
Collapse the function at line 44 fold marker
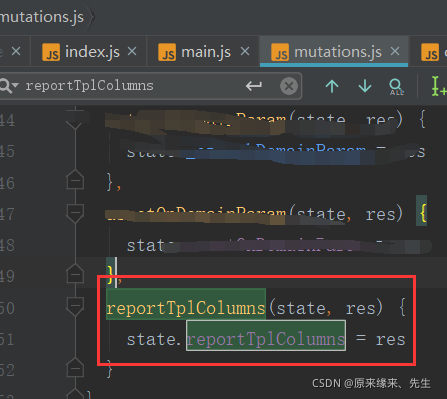tap(75, 119)
